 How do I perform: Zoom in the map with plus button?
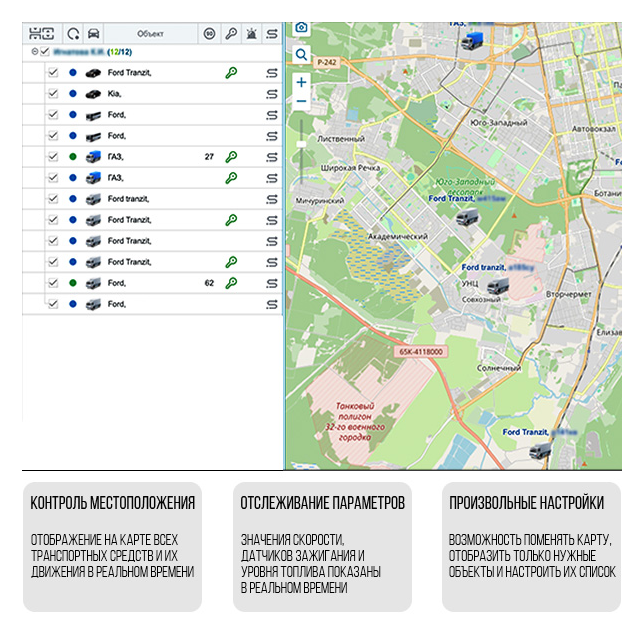tap(301, 83)
